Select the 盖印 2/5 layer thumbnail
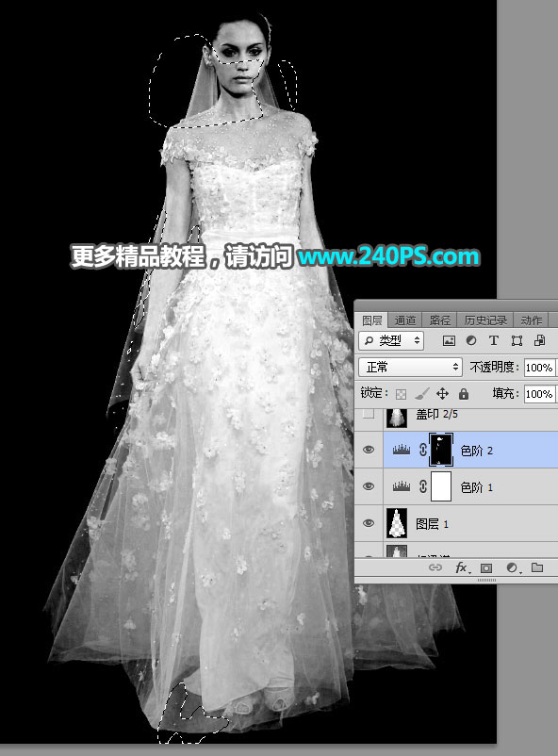This screenshot has height=756, width=558. coord(397,417)
